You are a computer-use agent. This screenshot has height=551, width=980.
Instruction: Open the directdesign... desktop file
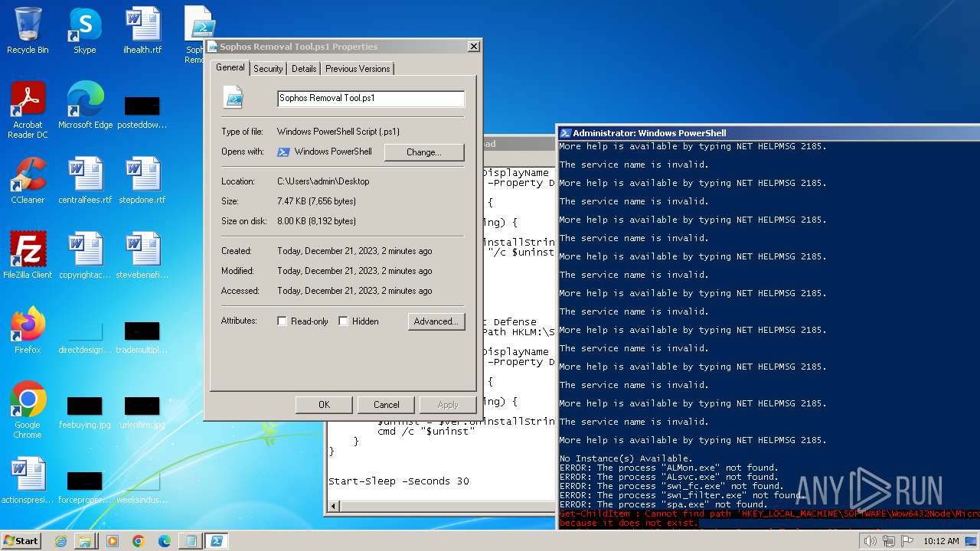[84, 337]
